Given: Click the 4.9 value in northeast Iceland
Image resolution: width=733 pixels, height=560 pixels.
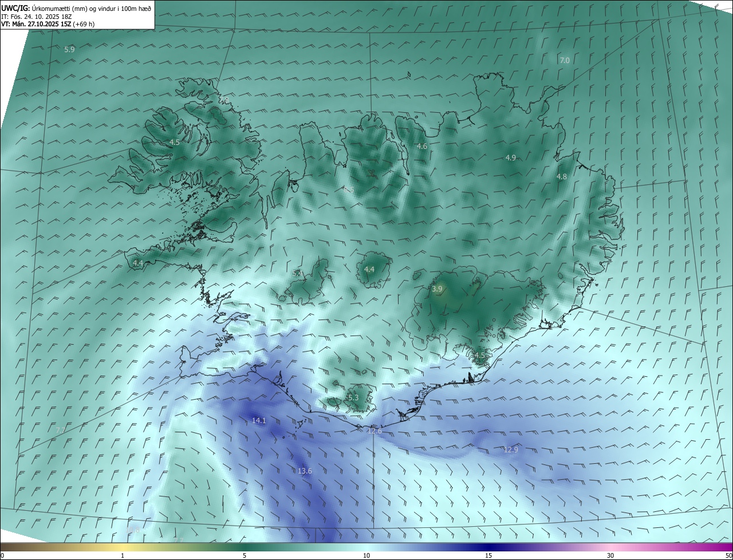Looking at the screenshot, I should 511,157.
